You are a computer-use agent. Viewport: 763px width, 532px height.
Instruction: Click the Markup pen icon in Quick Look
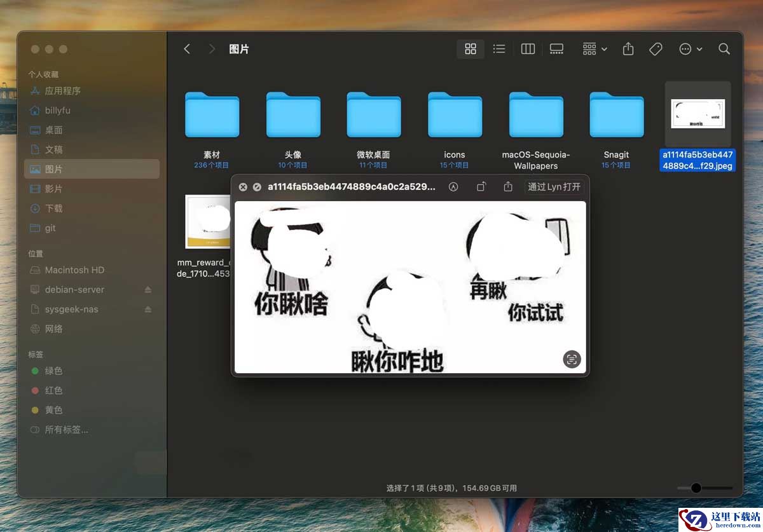coord(453,187)
